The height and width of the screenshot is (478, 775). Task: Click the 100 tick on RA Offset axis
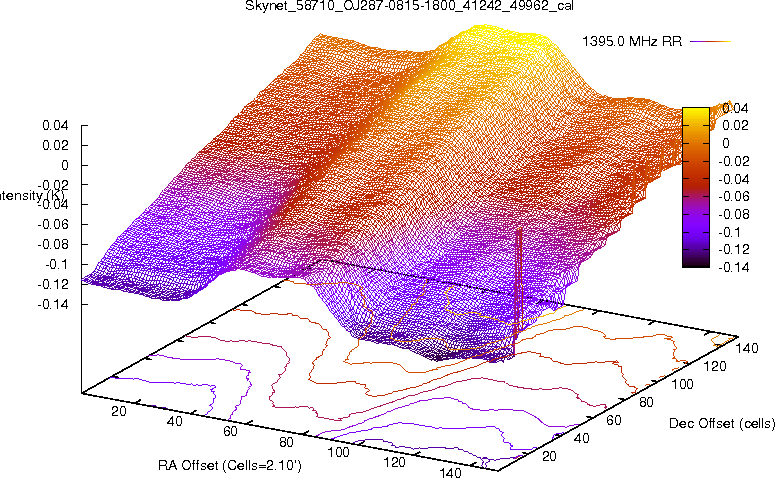click(x=339, y=452)
